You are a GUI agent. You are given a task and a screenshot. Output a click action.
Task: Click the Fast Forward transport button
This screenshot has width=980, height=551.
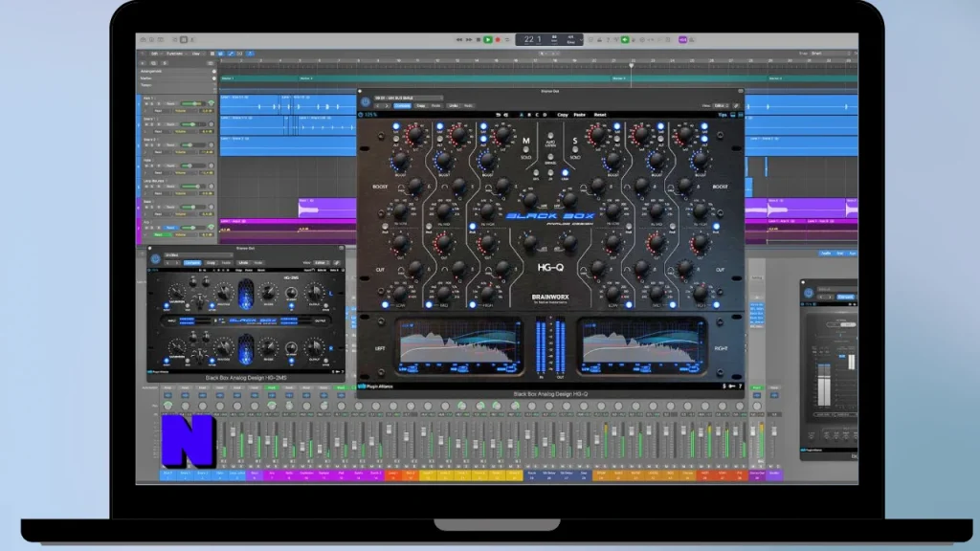[469, 40]
